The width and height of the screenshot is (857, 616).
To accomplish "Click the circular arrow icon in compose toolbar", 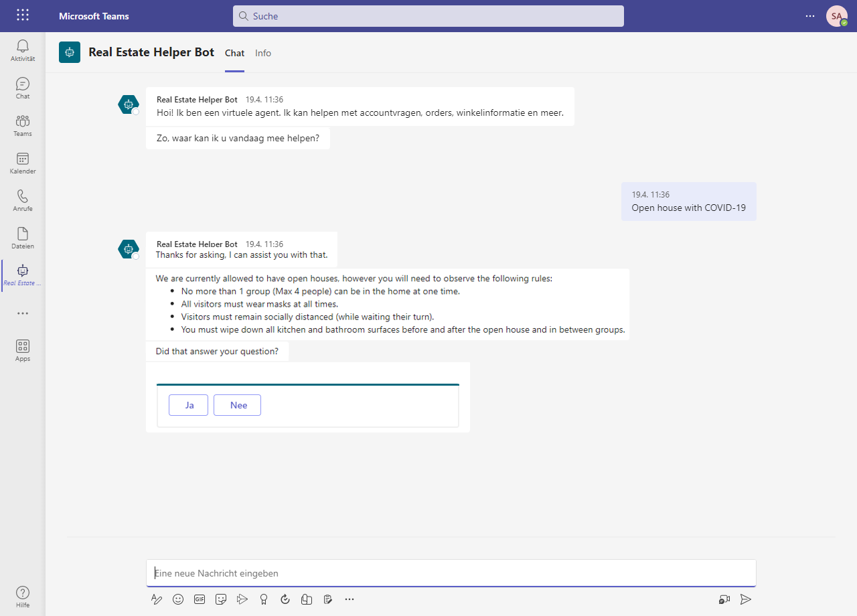I will [285, 599].
